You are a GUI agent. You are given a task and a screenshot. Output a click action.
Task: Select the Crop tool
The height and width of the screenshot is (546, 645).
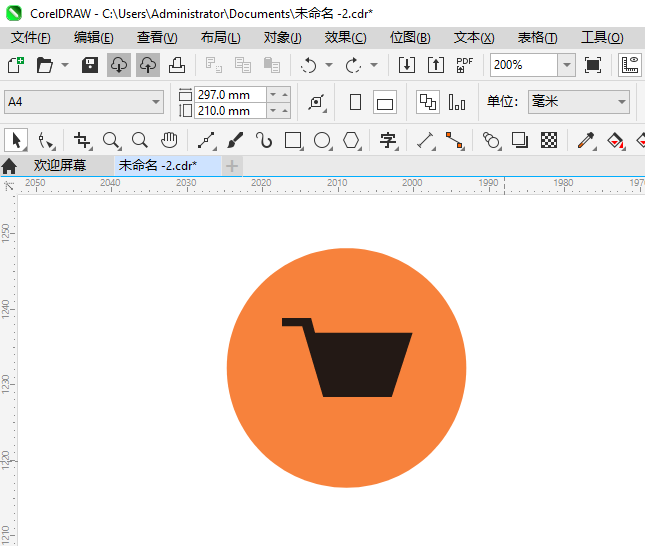[x=82, y=140]
